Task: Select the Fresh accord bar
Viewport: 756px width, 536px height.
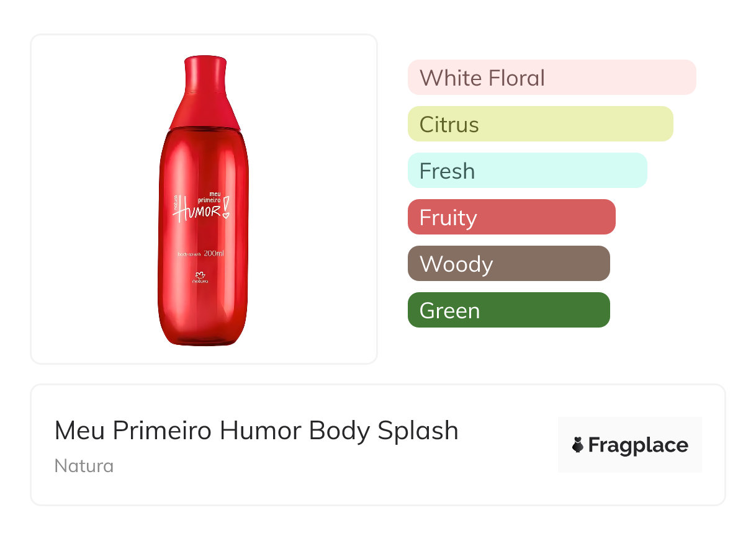Action: tap(527, 171)
